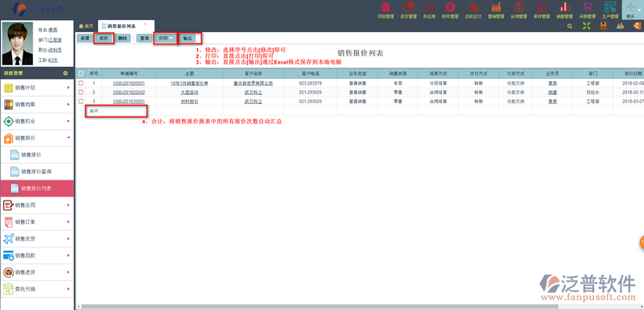Click the magnifier search icon in header
644x310 pixels.
coord(570,26)
